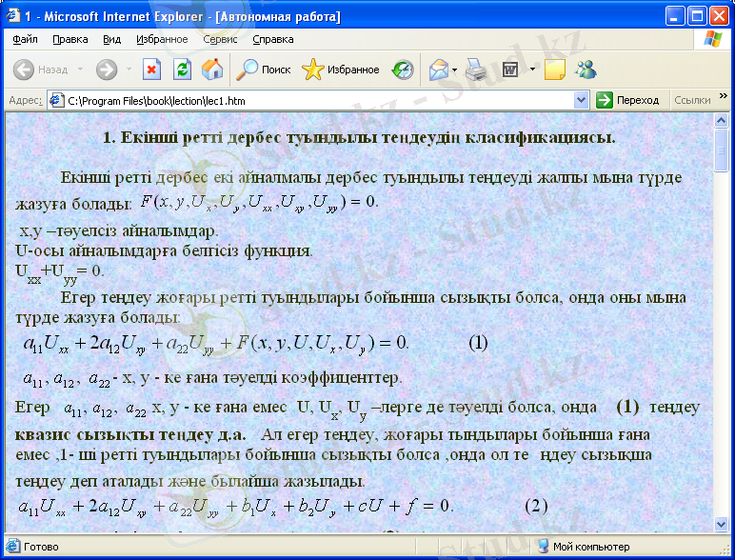Open the address bar dropdown list
The height and width of the screenshot is (560, 735).
click(582, 100)
